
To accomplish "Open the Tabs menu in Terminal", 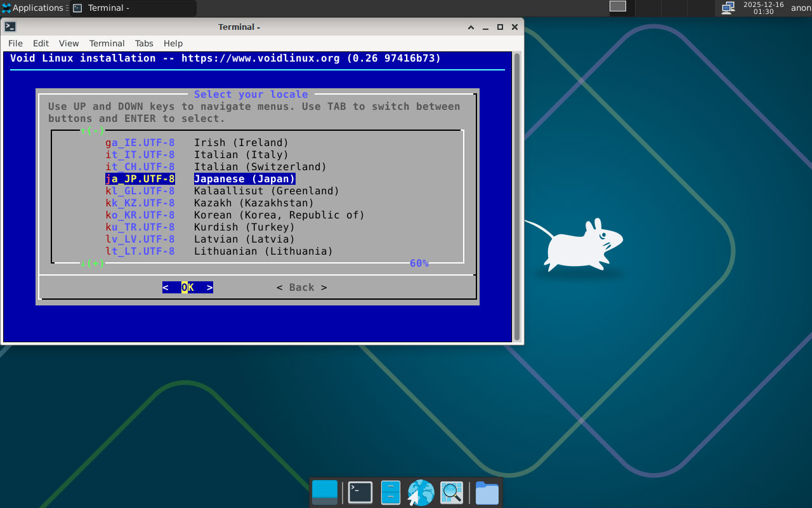I will (144, 43).
